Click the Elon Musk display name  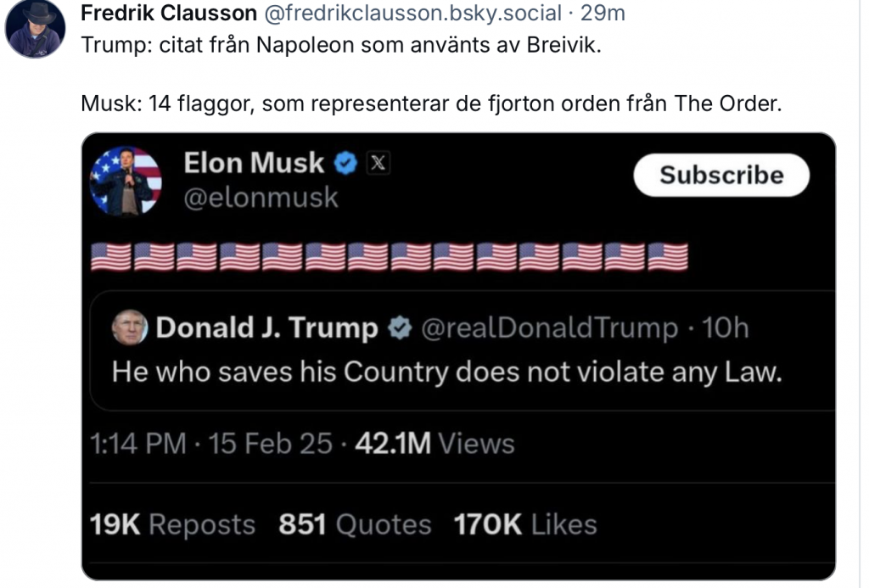click(x=254, y=163)
